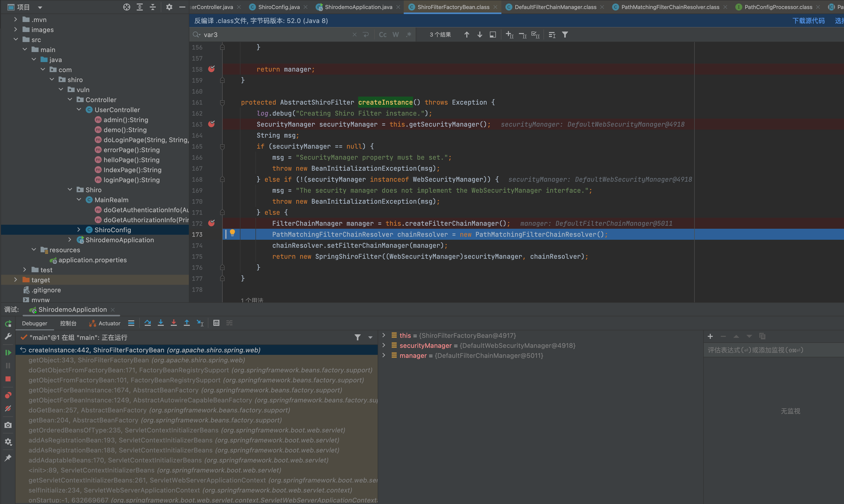This screenshot has width=844, height=504.
Task: Expand the .mvn folder
Action: point(16,19)
